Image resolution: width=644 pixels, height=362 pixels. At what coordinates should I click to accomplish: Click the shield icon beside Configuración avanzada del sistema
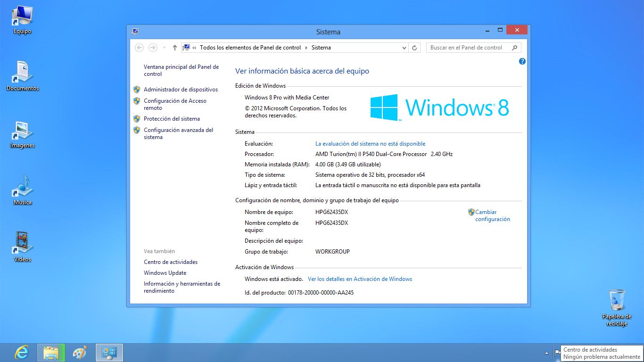[x=137, y=130]
